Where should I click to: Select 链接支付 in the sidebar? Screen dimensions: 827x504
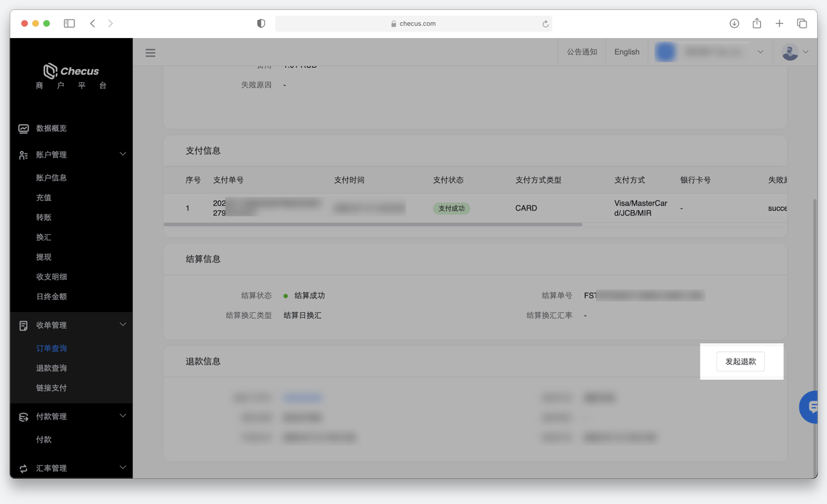click(x=51, y=388)
